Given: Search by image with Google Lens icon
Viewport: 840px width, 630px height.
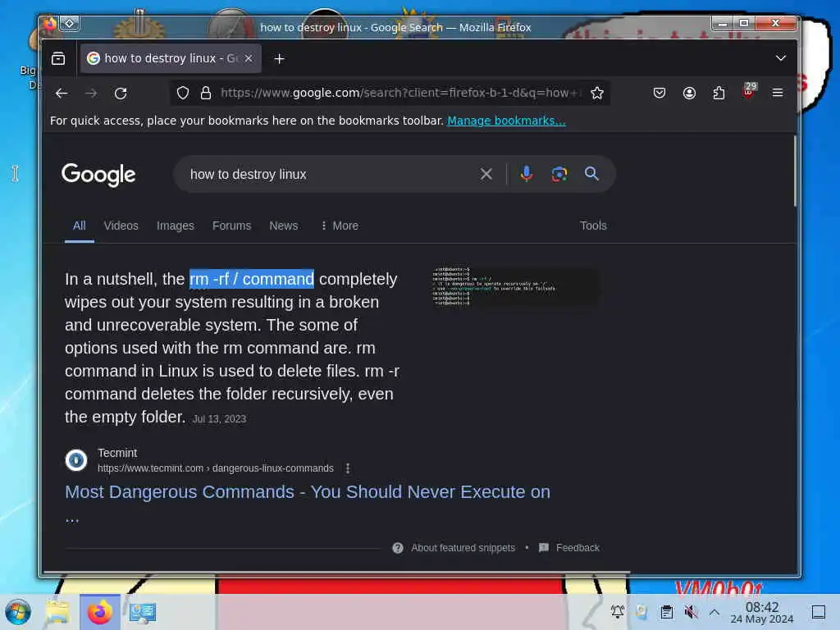Looking at the screenshot, I should [559, 174].
